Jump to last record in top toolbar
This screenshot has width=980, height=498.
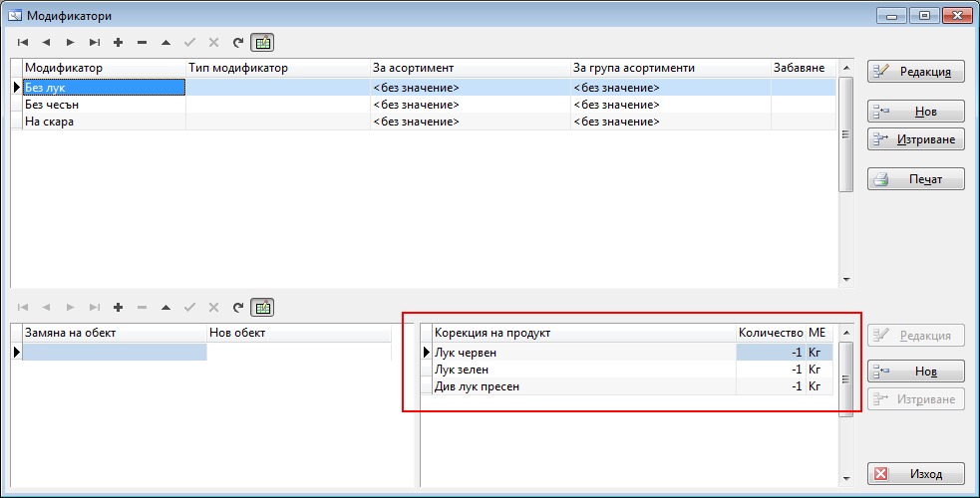(x=94, y=43)
